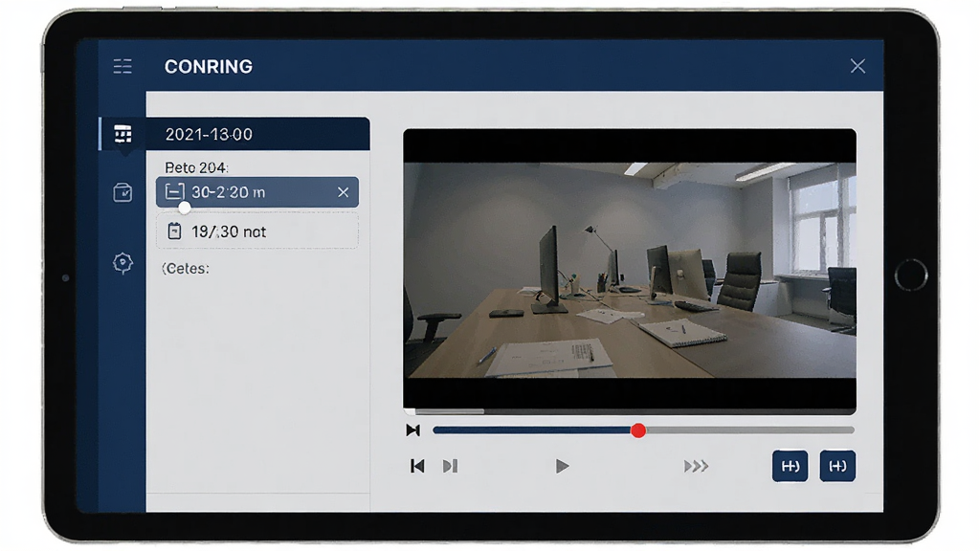Click the skip marker icon left of timeline

412,430
